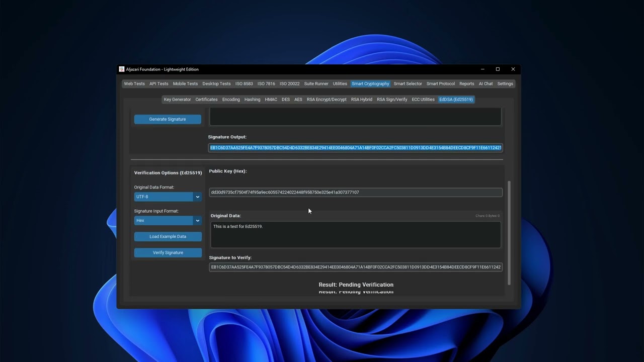Viewport: 644px width, 362px height.
Task: Select the ISO 20022 tab
Action: coord(289,84)
